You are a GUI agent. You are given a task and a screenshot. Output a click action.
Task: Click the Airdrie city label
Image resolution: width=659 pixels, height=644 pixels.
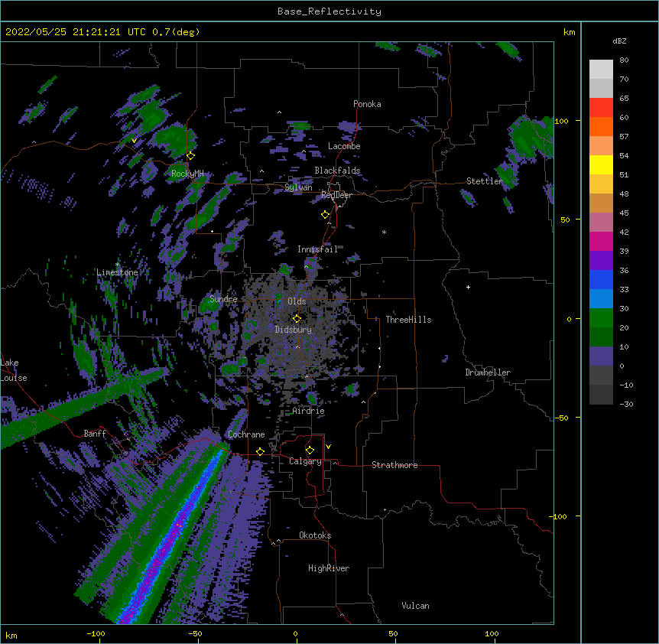click(308, 411)
